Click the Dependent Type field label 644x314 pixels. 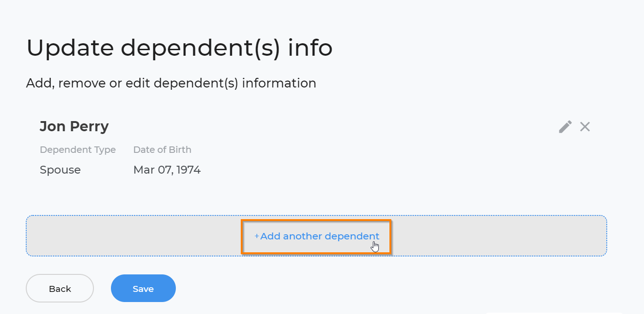[78, 150]
